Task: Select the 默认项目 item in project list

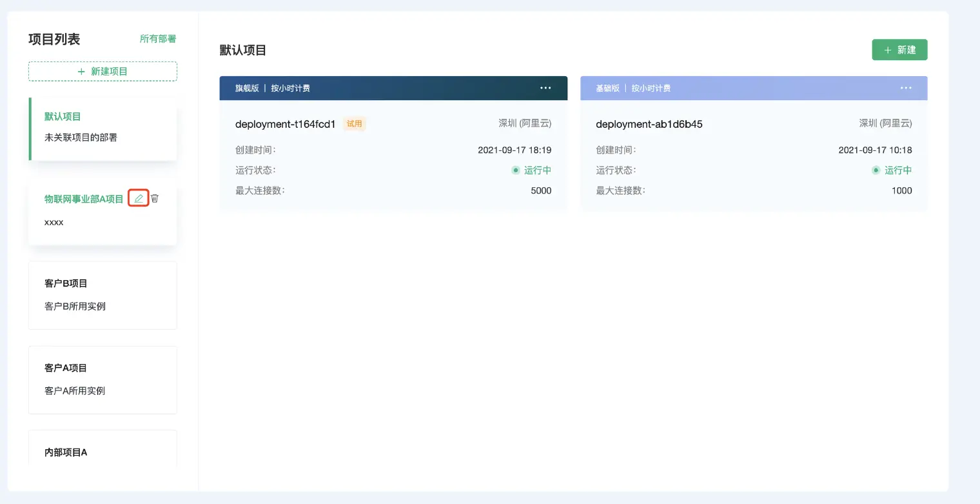Action: [103, 129]
